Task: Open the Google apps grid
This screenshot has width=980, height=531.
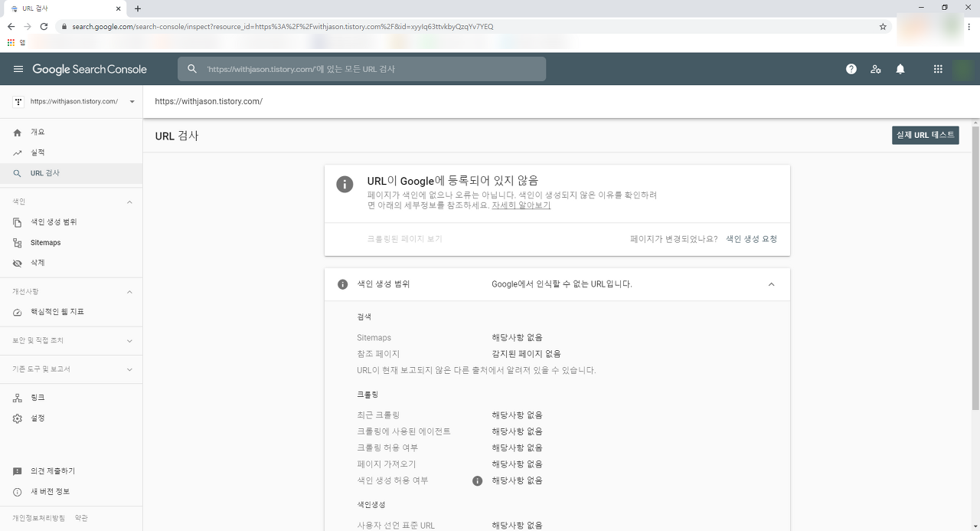Action: (x=938, y=69)
